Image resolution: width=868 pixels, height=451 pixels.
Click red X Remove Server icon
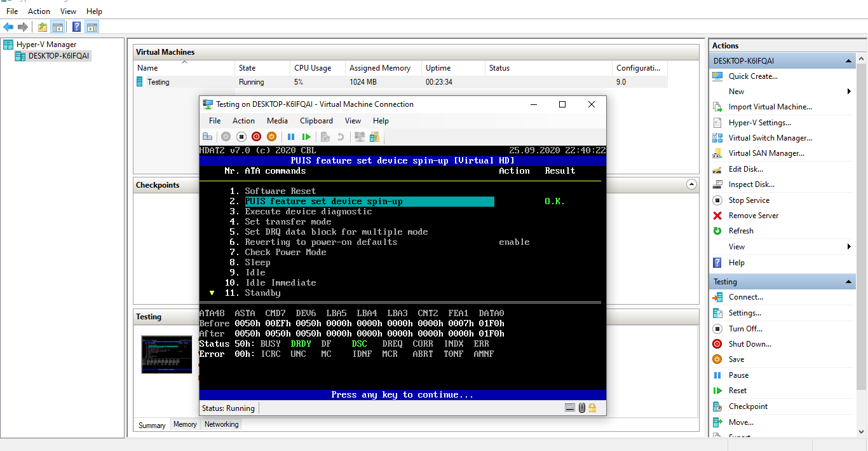pos(717,216)
